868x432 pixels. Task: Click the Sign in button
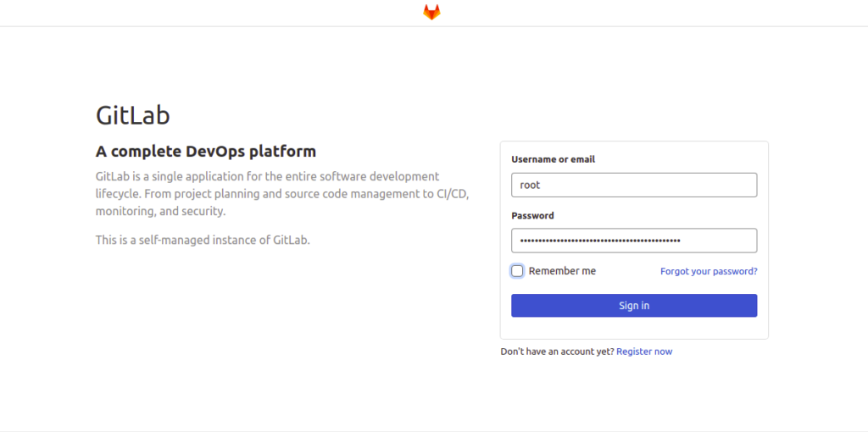(634, 305)
